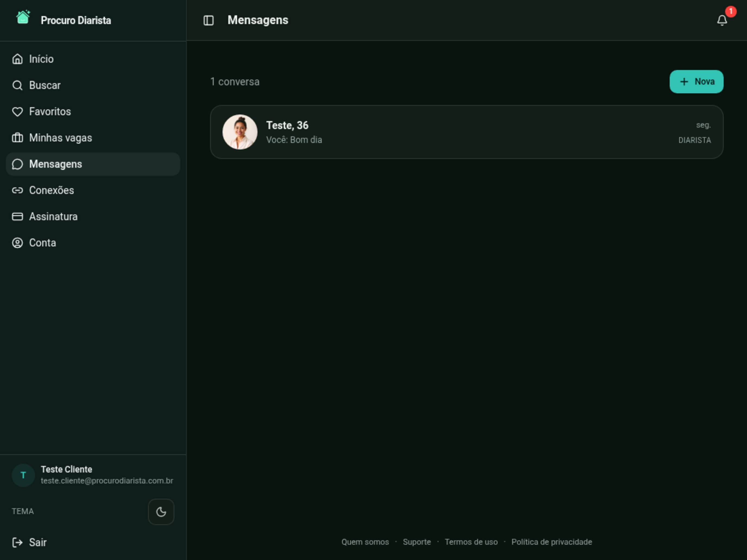Click the TEMA label
The width and height of the screenshot is (747, 560).
coord(23,511)
